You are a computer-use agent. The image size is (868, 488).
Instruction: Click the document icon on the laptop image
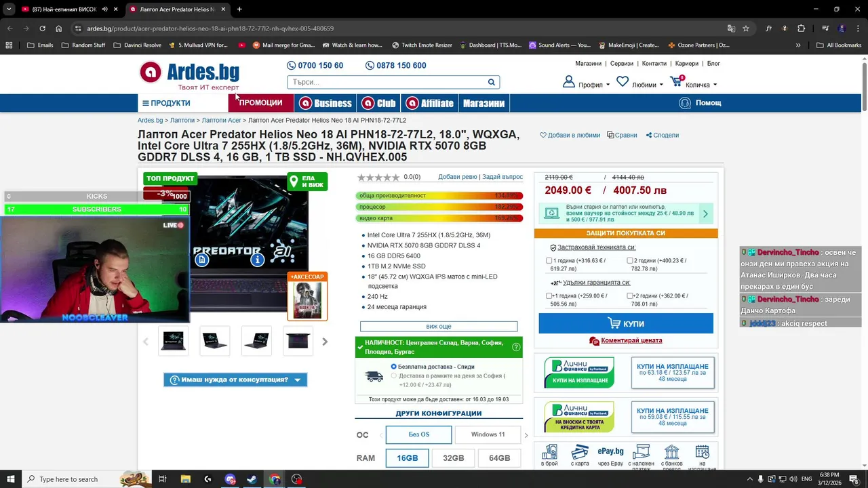[x=201, y=260]
